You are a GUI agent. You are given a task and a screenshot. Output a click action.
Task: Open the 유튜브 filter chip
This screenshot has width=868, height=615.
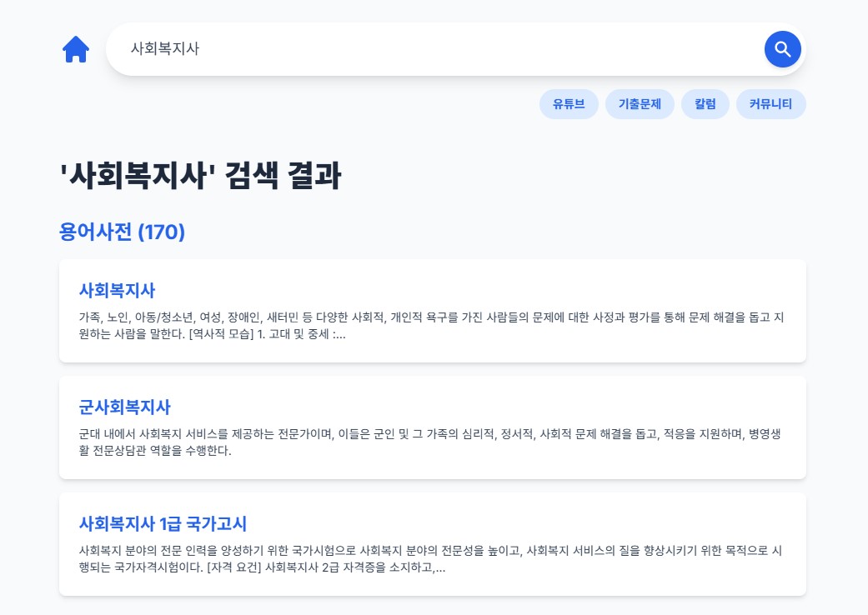(569, 104)
